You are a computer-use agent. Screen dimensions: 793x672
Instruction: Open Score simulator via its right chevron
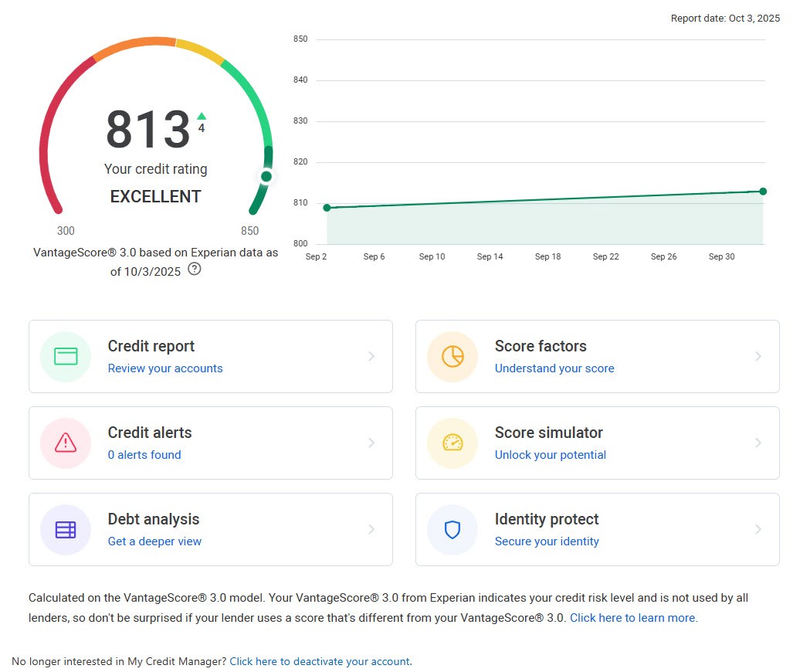point(758,443)
